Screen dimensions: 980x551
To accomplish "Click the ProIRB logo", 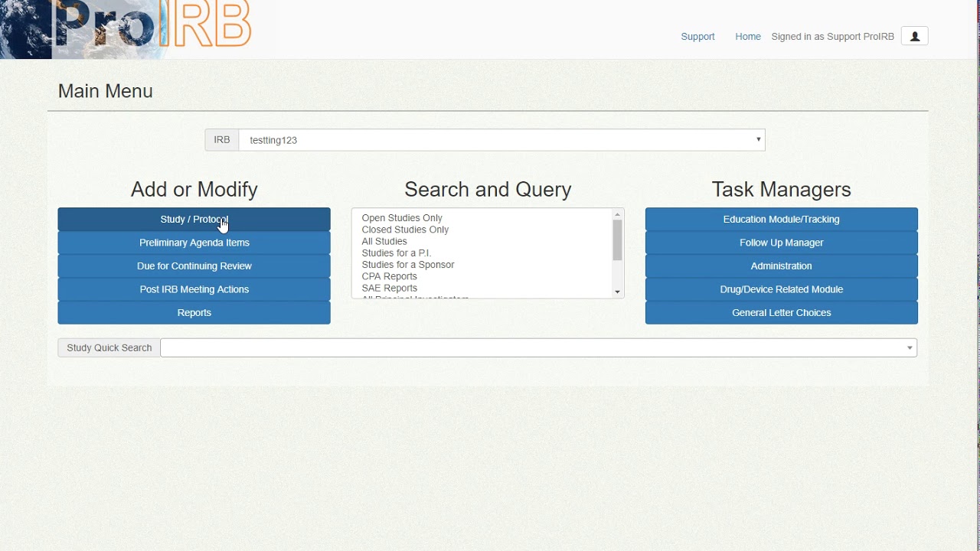I will point(126,29).
